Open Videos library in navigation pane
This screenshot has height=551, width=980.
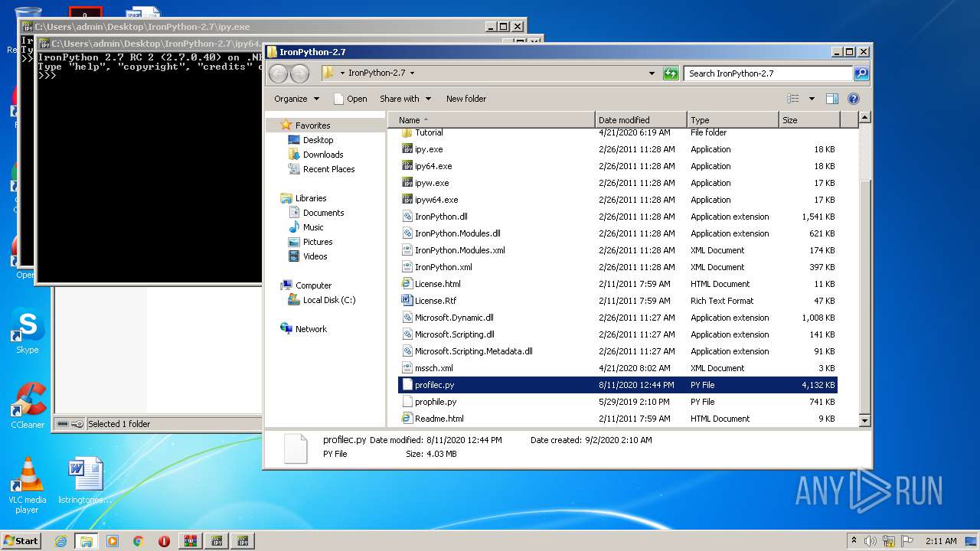315,256
